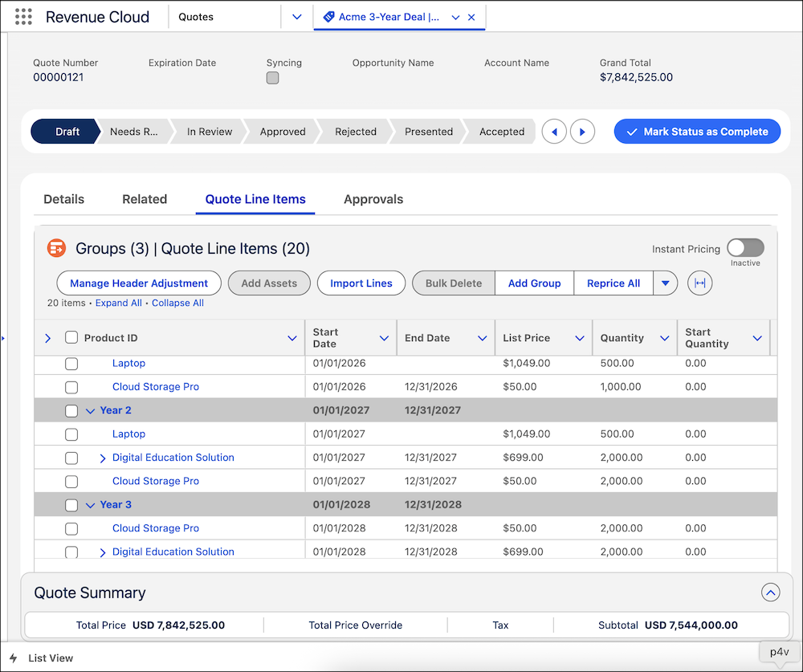Select Cloud Storage Pro 2028 row checkbox
803x672 pixels.
pos(71,528)
